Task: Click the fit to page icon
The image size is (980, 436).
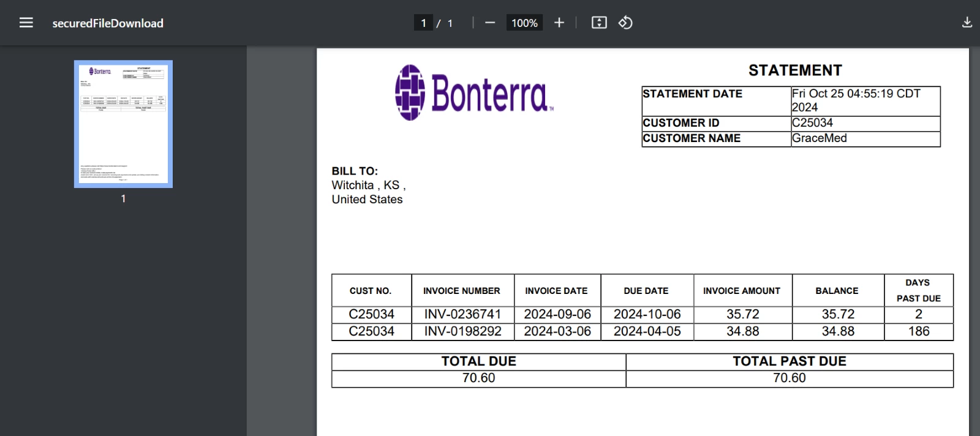Action: tap(599, 23)
